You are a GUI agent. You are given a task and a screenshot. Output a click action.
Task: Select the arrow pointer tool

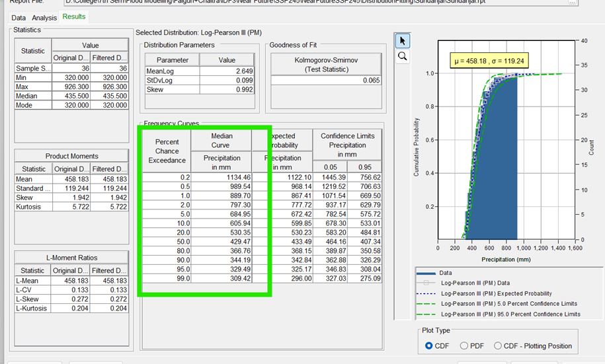[403, 41]
